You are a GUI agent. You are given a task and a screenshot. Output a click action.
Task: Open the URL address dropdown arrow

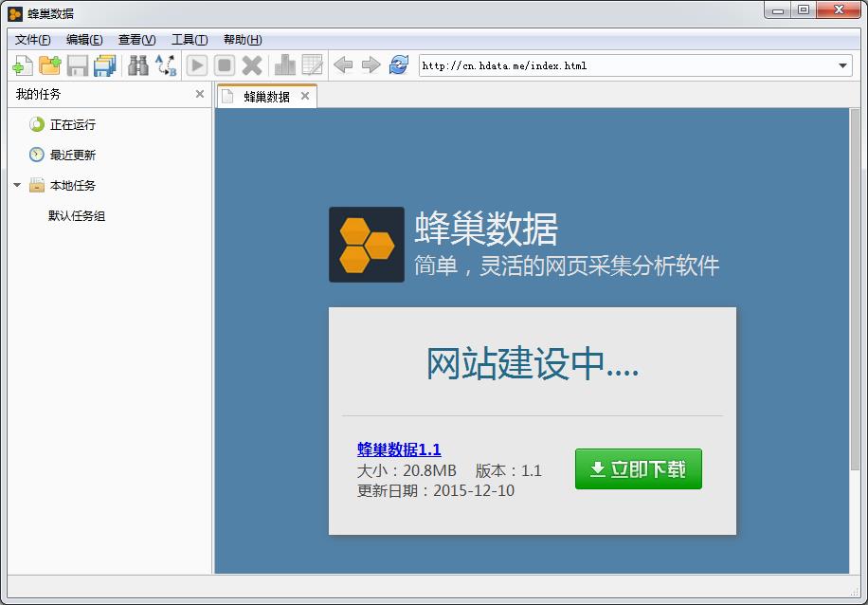(x=843, y=65)
